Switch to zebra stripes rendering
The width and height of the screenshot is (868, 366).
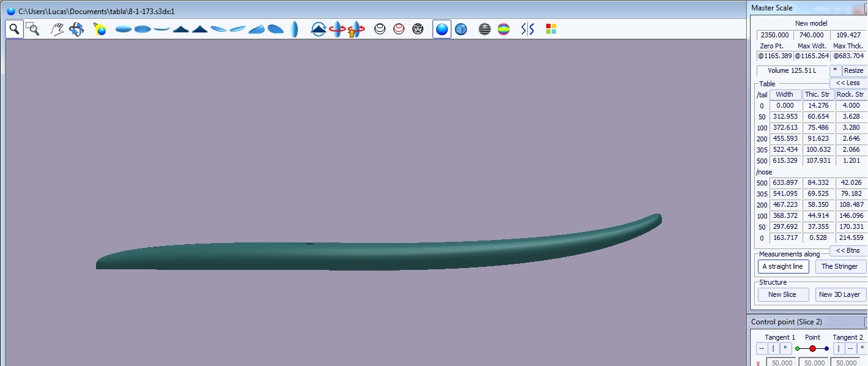(x=484, y=29)
